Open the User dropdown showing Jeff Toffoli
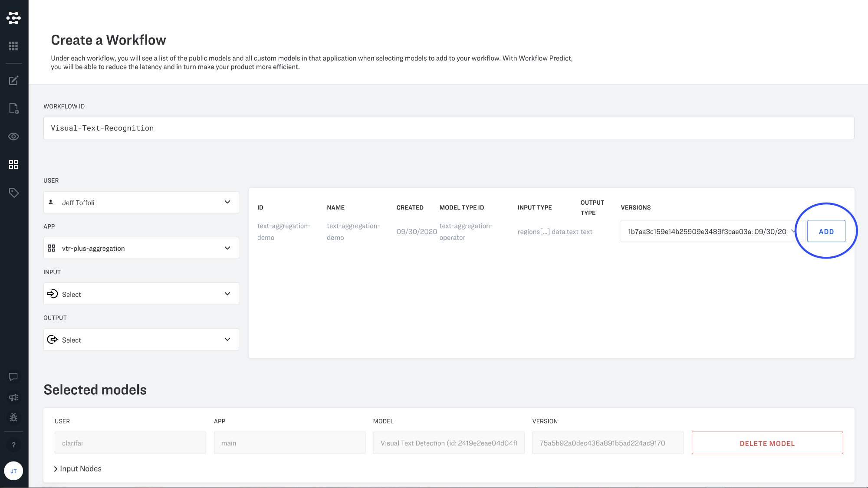The height and width of the screenshot is (488, 868). click(x=141, y=203)
